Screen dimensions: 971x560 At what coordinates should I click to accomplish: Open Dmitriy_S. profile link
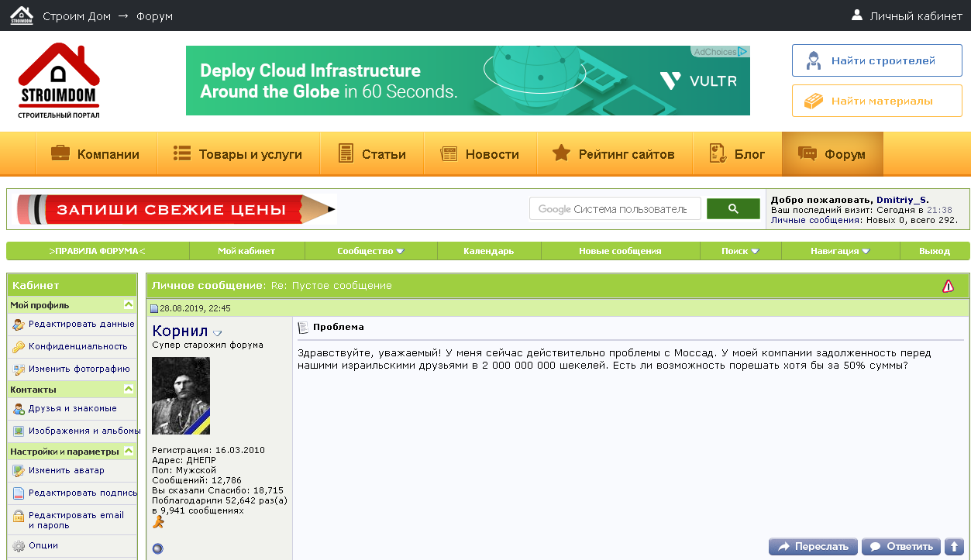tap(902, 200)
